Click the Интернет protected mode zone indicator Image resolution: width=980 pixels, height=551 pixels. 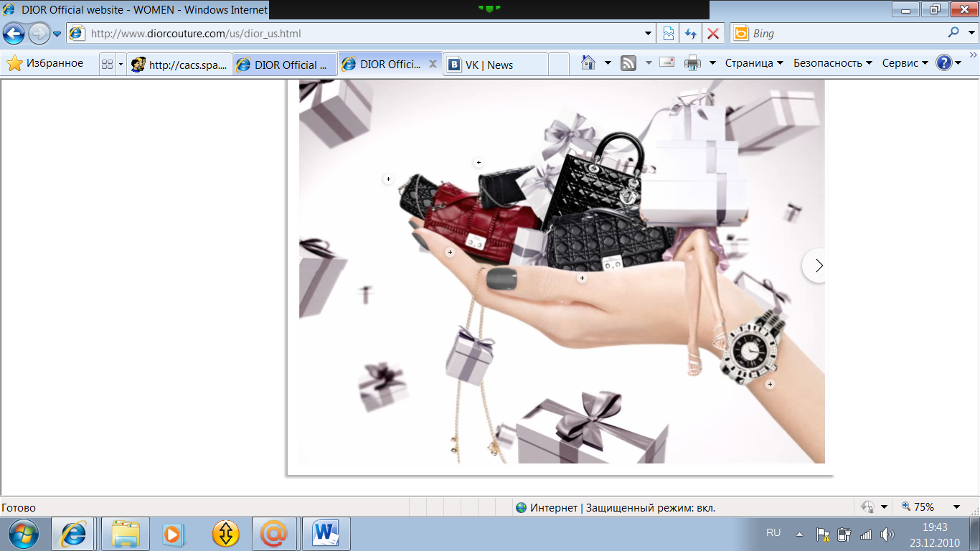(x=616, y=507)
